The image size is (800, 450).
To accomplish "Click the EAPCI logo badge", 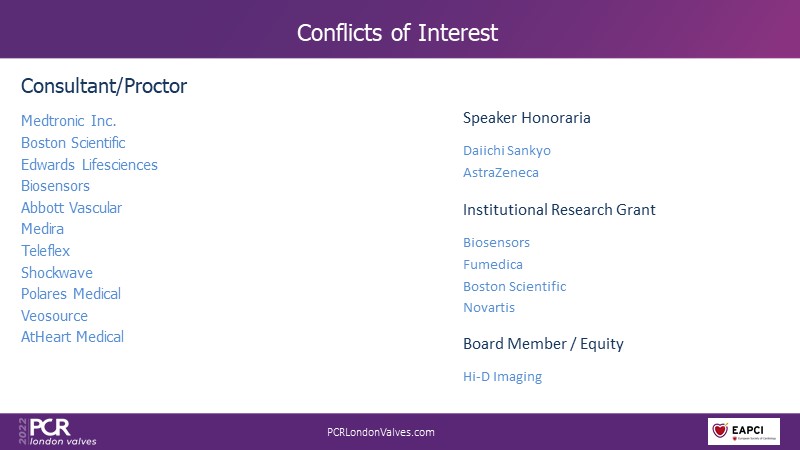I will pyautogui.click(x=743, y=431).
